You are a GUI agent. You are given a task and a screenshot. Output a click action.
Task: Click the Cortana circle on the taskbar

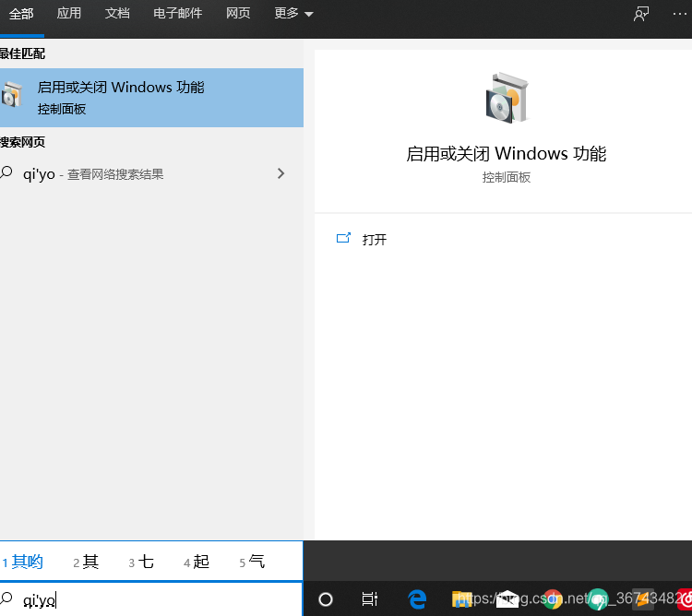tap(326, 599)
